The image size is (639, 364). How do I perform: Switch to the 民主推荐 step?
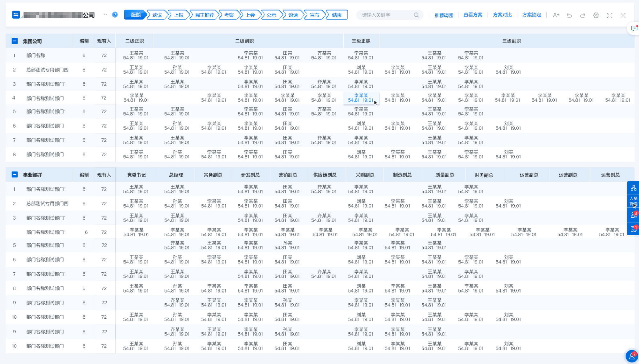click(204, 15)
